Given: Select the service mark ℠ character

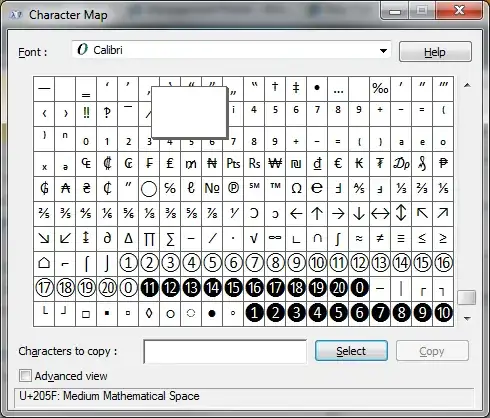Looking at the screenshot, I should tap(254, 189).
